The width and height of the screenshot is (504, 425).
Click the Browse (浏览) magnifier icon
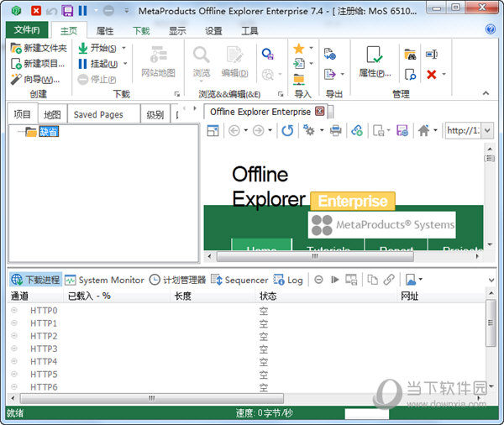click(x=202, y=55)
